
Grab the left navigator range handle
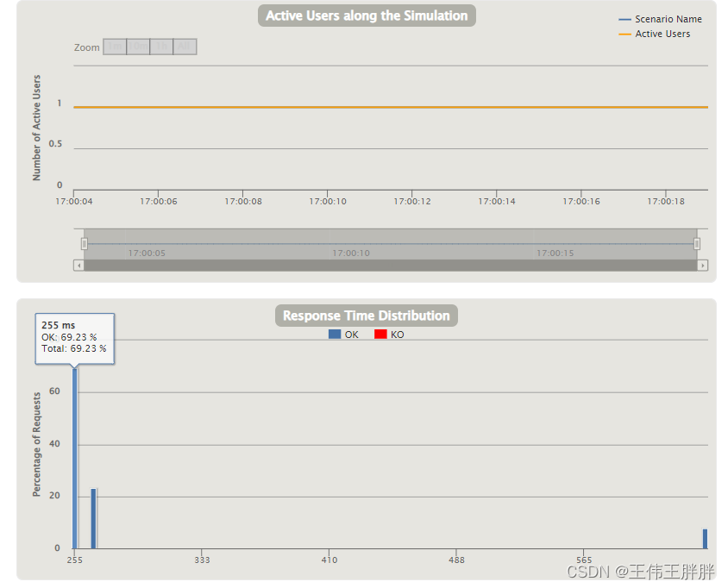84,244
